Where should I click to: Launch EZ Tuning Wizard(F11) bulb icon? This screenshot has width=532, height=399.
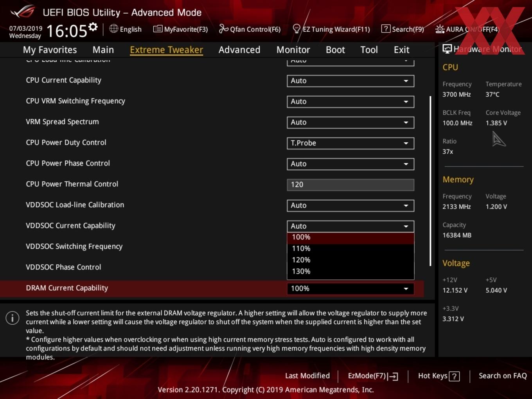pyautogui.click(x=297, y=29)
